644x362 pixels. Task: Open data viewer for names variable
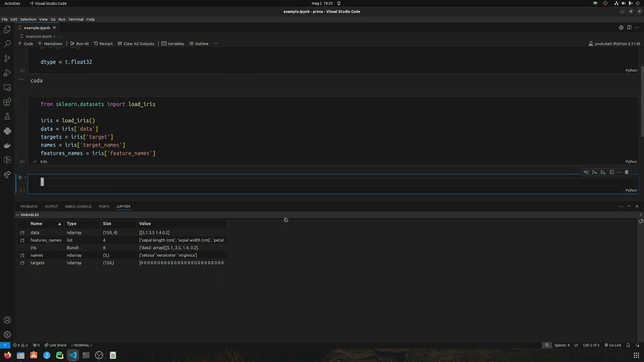(22, 255)
